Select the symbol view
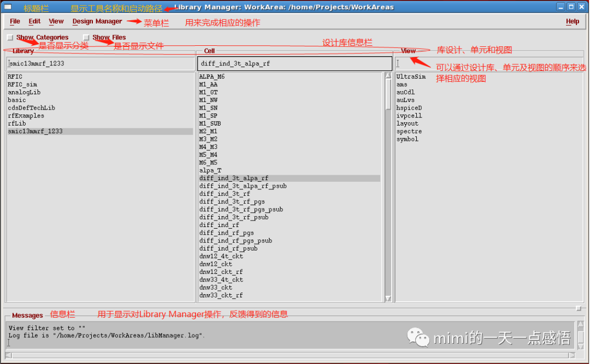The image size is (590, 364). pyautogui.click(x=408, y=139)
